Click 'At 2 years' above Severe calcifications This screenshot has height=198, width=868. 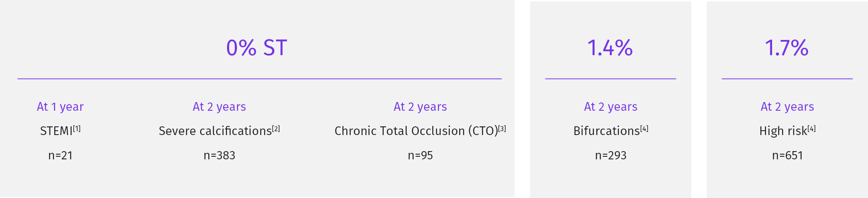(x=220, y=107)
